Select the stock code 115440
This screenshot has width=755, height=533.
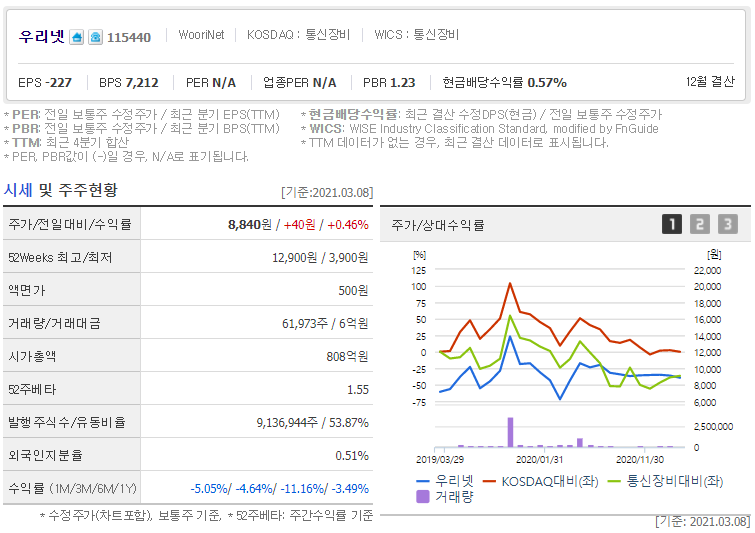[x=129, y=38]
